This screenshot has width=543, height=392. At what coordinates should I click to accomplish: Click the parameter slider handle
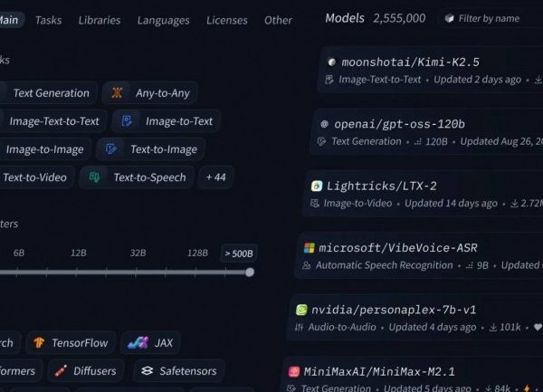(x=250, y=272)
